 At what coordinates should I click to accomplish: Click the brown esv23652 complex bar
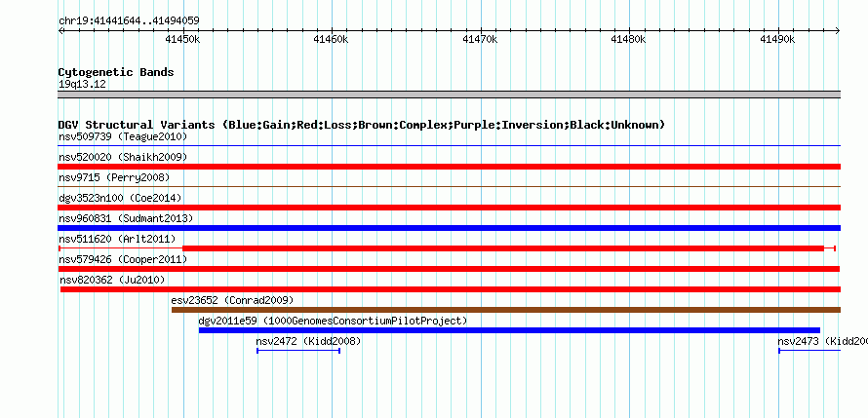point(506,310)
